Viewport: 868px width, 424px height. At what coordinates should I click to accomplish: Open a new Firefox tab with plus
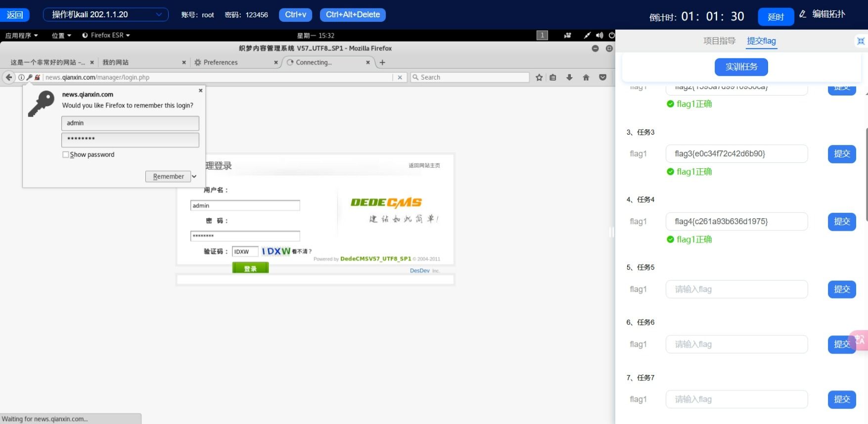(x=382, y=62)
